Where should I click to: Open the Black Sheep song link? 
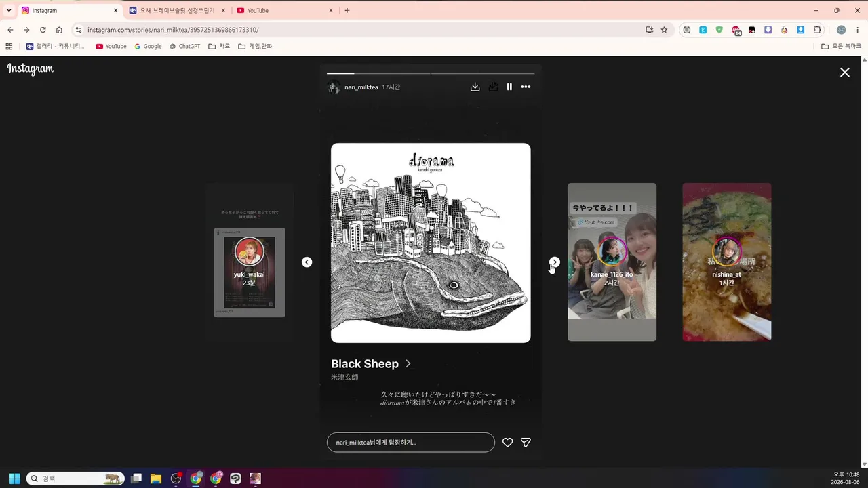click(365, 364)
